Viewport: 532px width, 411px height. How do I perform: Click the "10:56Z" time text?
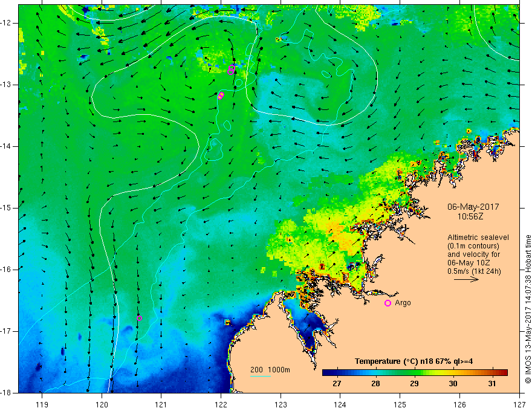point(470,216)
